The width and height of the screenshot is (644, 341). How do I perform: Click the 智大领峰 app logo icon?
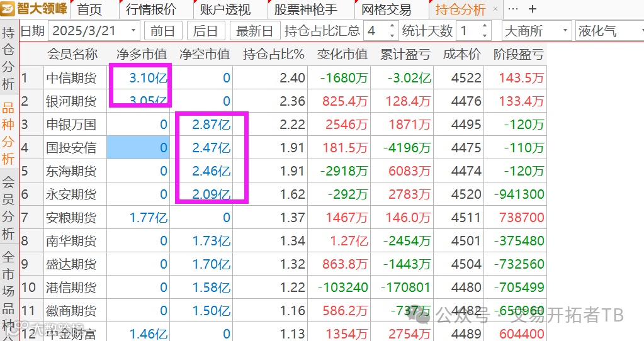[8, 9]
